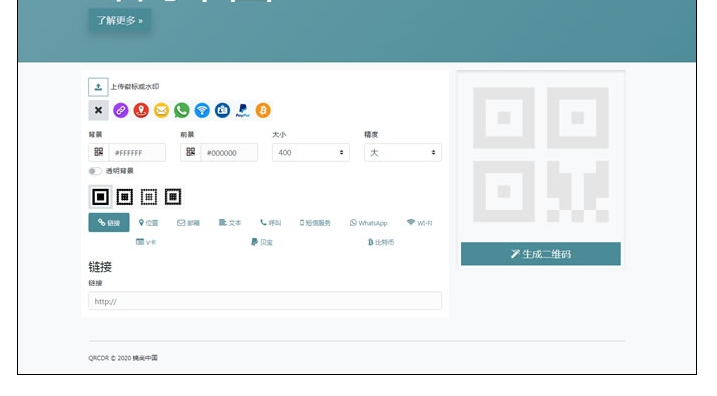The width and height of the screenshot is (717, 396).
Task: Switch to the 文本 text tab
Action: [230, 223]
